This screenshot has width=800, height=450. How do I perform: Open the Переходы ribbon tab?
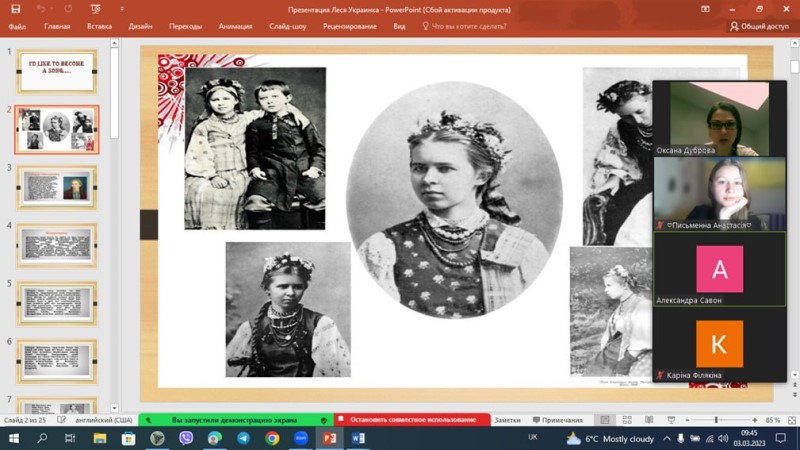click(186, 27)
